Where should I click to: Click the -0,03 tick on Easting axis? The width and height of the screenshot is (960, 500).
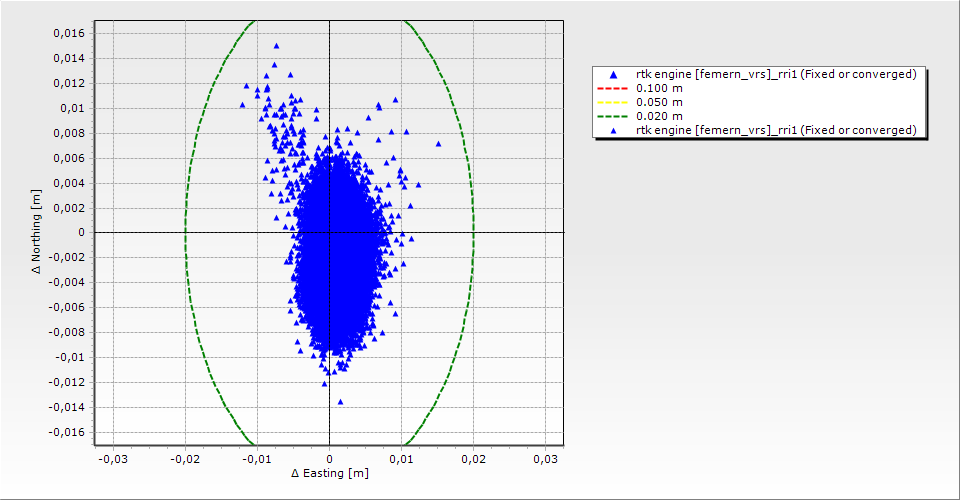point(113,458)
